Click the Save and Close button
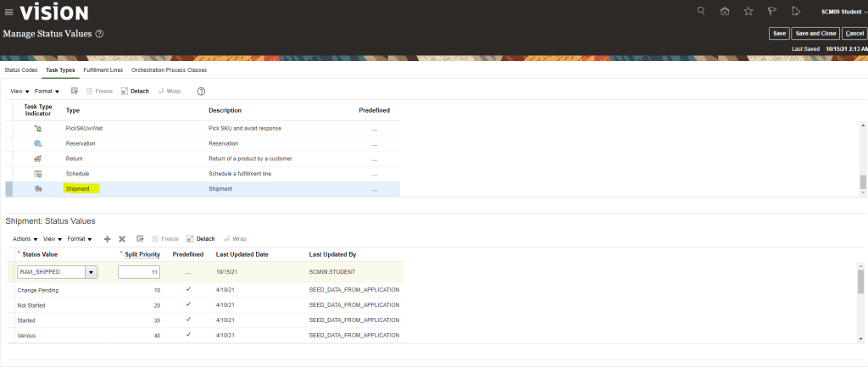 tap(815, 33)
